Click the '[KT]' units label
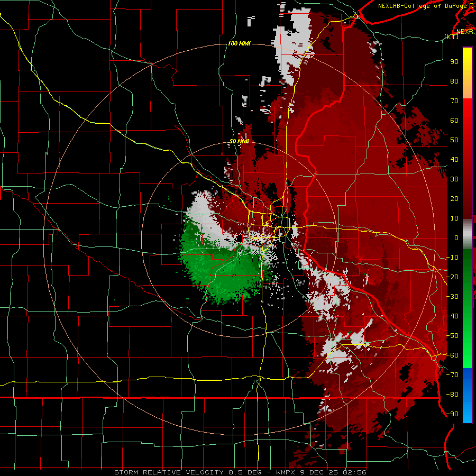 (x=452, y=36)
